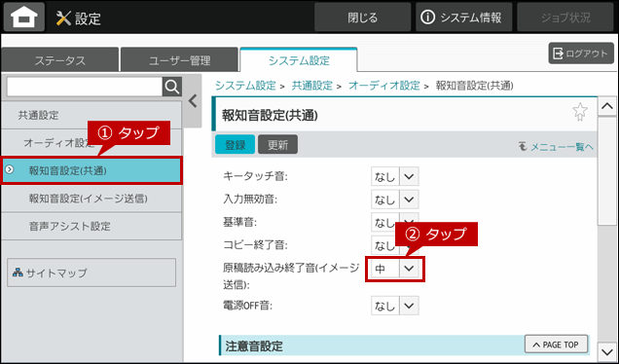This screenshot has width=619, height=364.
Task: Select オーディオ設定 in sidebar
Action: pos(91,142)
